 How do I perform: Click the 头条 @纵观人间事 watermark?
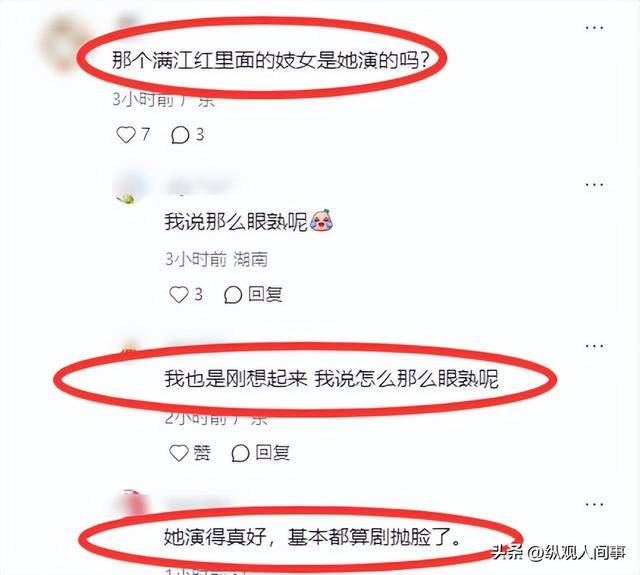click(558, 553)
